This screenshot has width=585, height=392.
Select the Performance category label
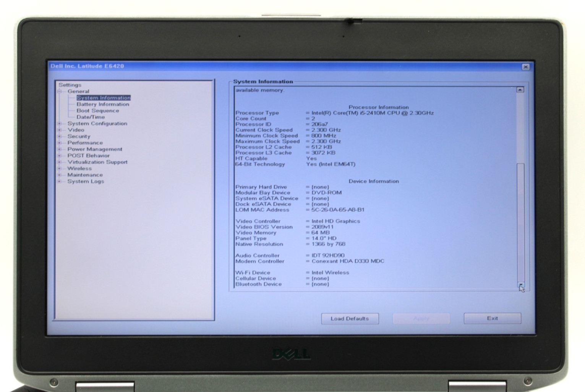pyautogui.click(x=85, y=143)
